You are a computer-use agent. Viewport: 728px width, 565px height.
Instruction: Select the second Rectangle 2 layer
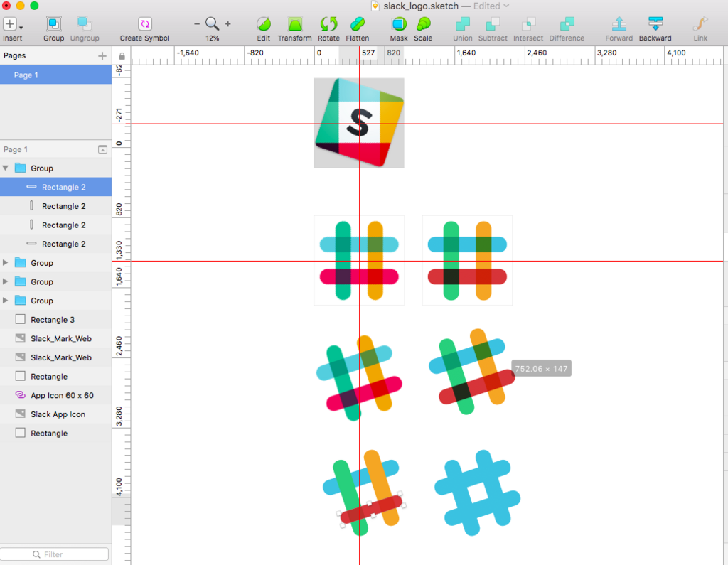coord(55,206)
